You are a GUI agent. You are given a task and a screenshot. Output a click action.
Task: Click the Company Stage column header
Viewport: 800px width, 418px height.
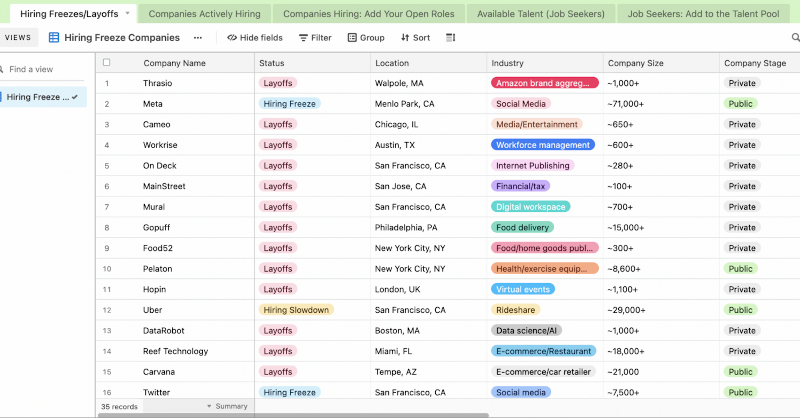tap(760, 63)
